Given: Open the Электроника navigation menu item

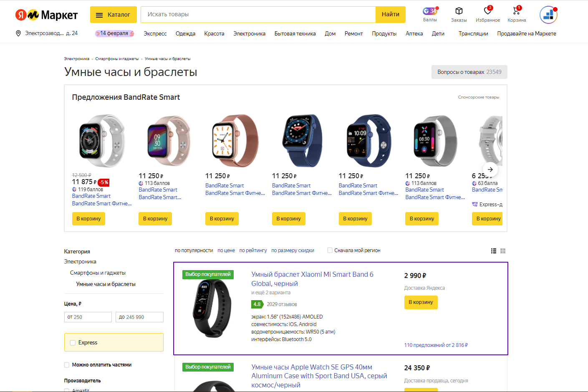Looking at the screenshot, I should pos(249,34).
